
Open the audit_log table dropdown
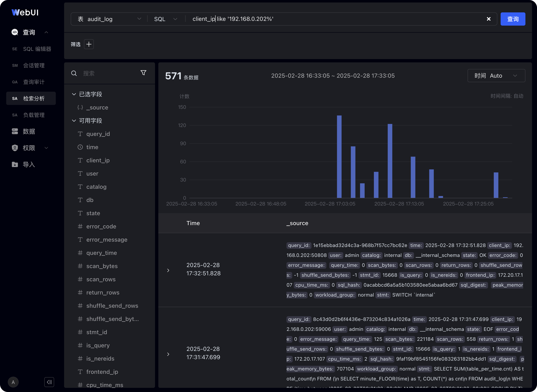pos(109,19)
